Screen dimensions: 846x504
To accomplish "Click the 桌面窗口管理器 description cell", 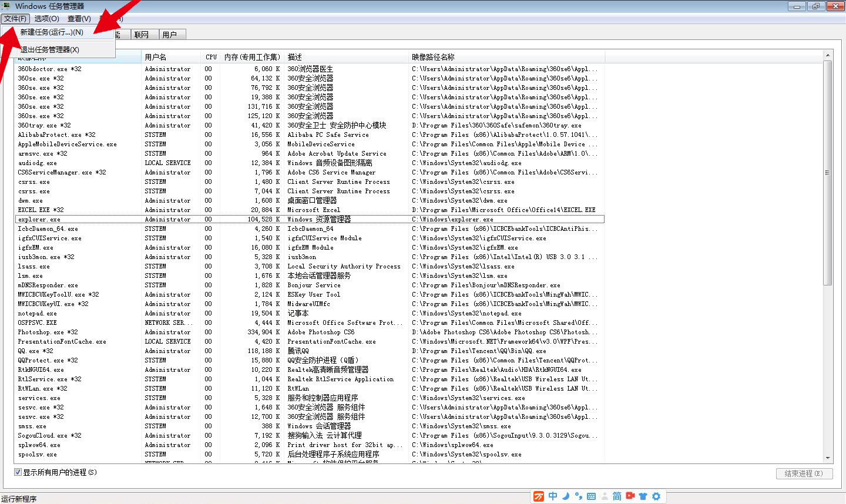I will (x=312, y=200).
